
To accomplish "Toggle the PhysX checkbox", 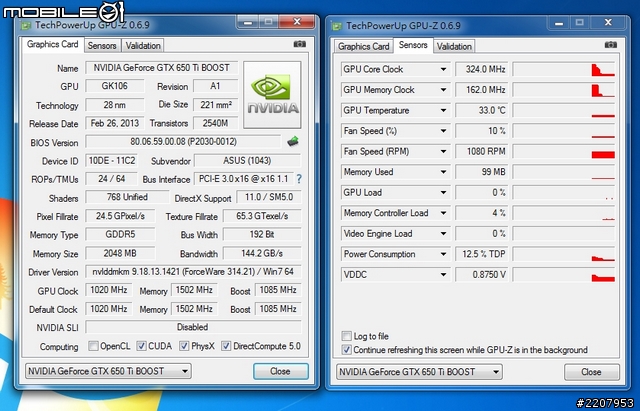I will pos(184,346).
